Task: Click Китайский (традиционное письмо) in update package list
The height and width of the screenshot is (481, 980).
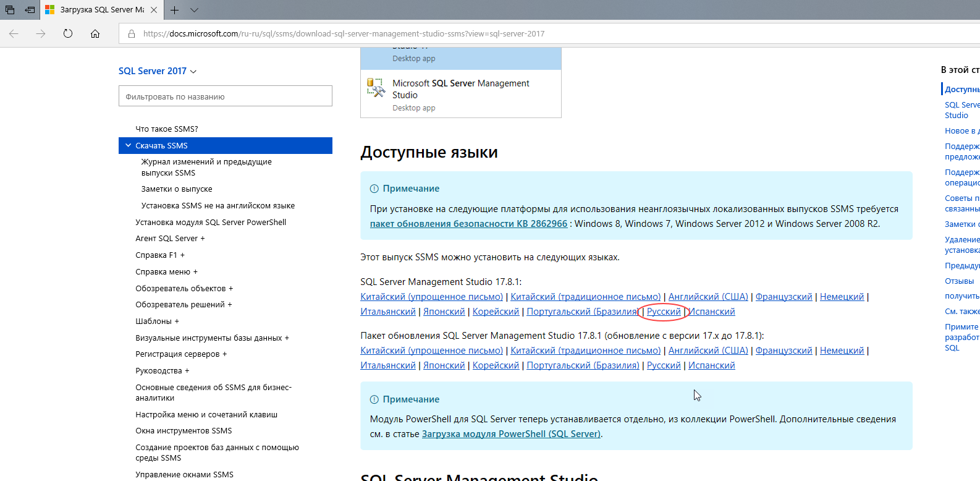Action: click(586, 351)
